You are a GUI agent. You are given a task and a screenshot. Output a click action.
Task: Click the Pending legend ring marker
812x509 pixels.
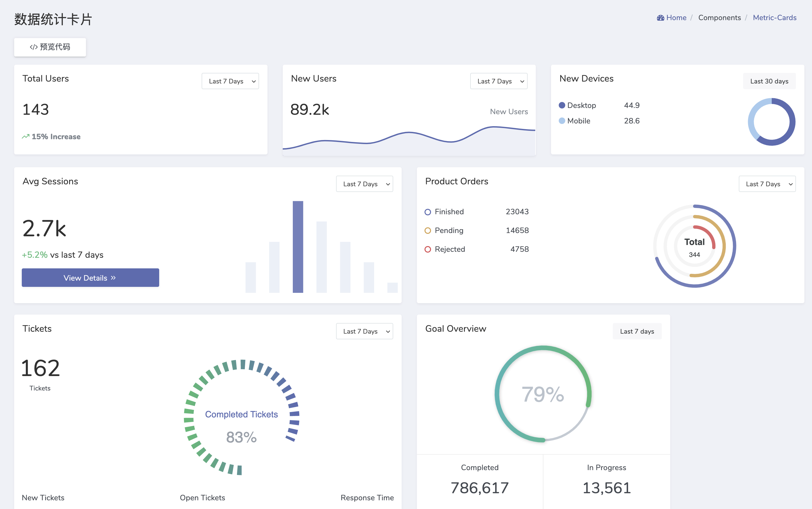coord(427,231)
